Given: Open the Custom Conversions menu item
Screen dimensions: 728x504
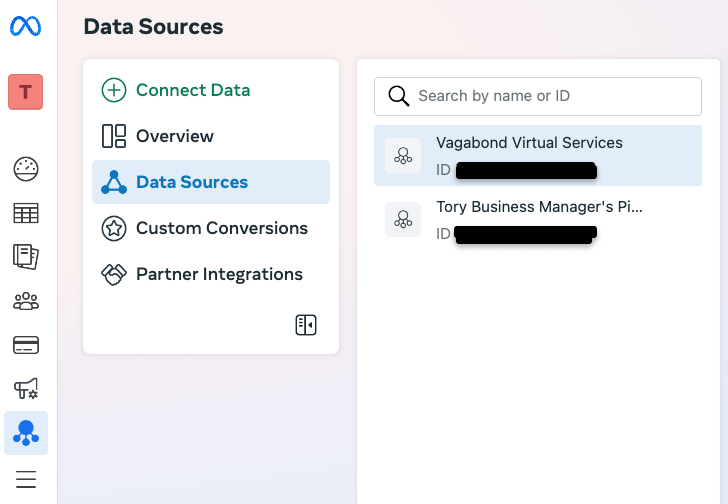Looking at the screenshot, I should click(x=211, y=228).
